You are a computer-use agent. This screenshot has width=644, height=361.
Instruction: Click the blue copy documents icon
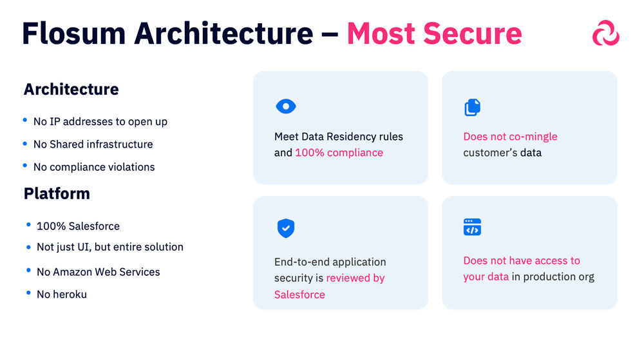(x=472, y=107)
